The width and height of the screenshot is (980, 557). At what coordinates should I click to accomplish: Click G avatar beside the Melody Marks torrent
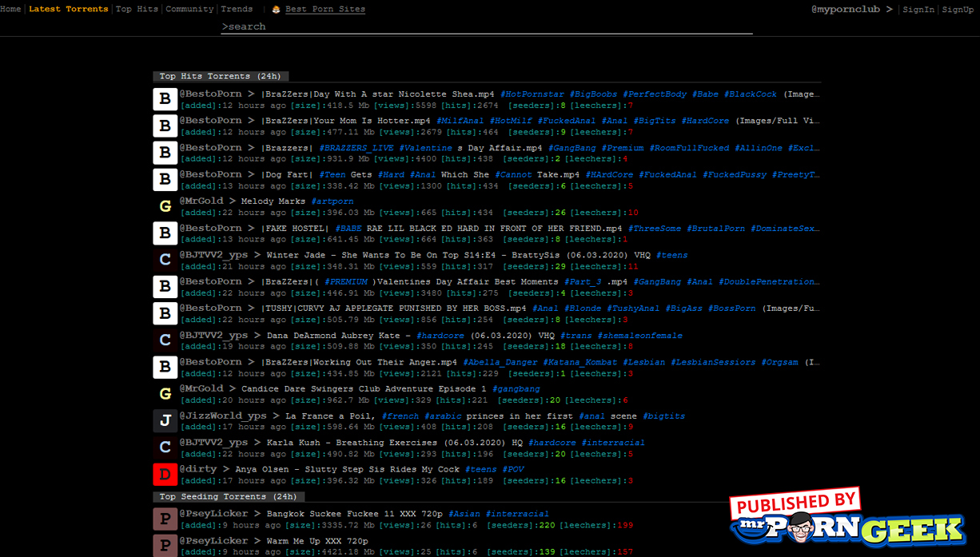(165, 206)
